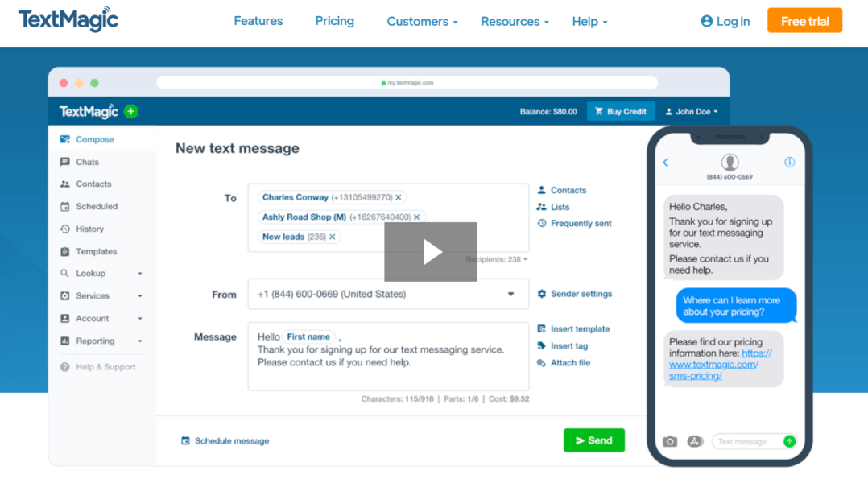Click the Insert template icon
The width and height of the screenshot is (868, 483).
point(542,328)
